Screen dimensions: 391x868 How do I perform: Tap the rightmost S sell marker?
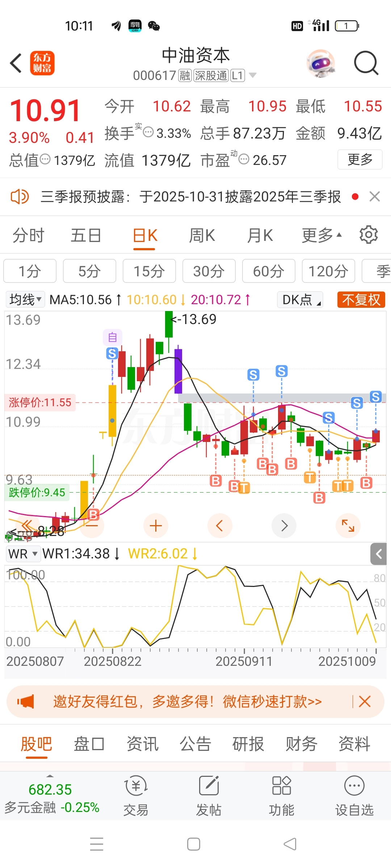[376, 397]
